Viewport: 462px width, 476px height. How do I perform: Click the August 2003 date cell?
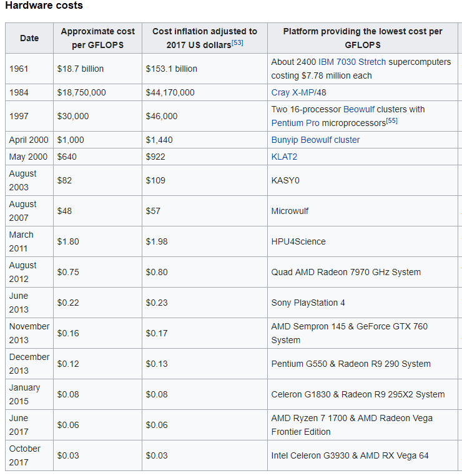pyautogui.click(x=29, y=180)
